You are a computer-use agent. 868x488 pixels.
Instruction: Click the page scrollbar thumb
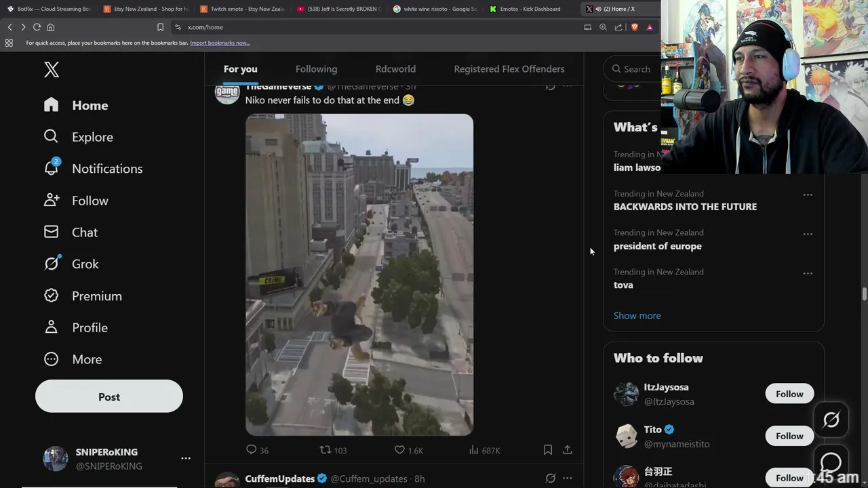coord(864,294)
